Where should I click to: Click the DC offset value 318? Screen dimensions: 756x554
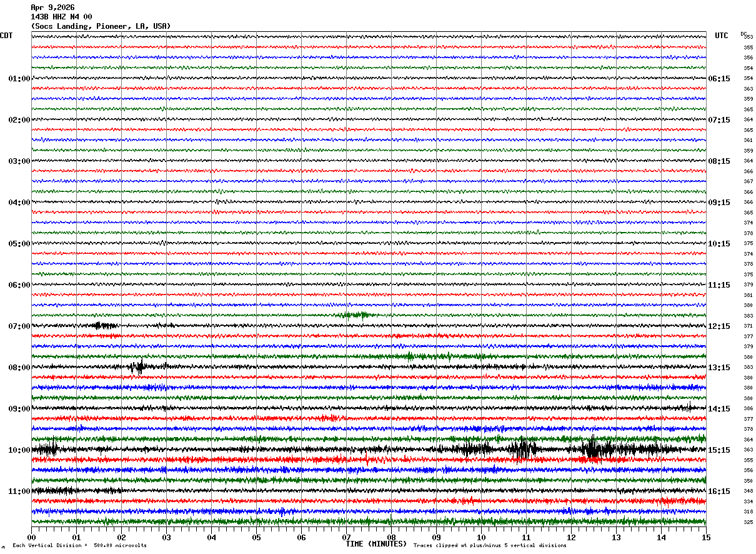tap(748, 511)
